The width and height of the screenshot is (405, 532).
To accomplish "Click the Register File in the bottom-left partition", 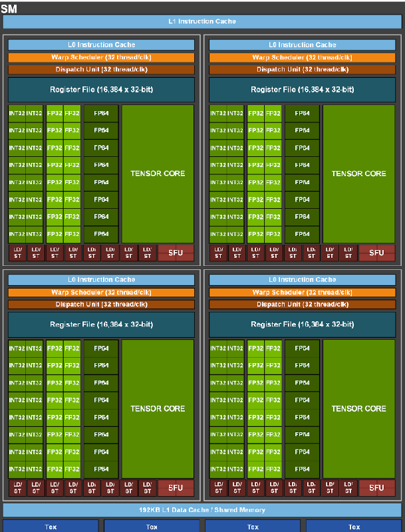I will [102, 325].
